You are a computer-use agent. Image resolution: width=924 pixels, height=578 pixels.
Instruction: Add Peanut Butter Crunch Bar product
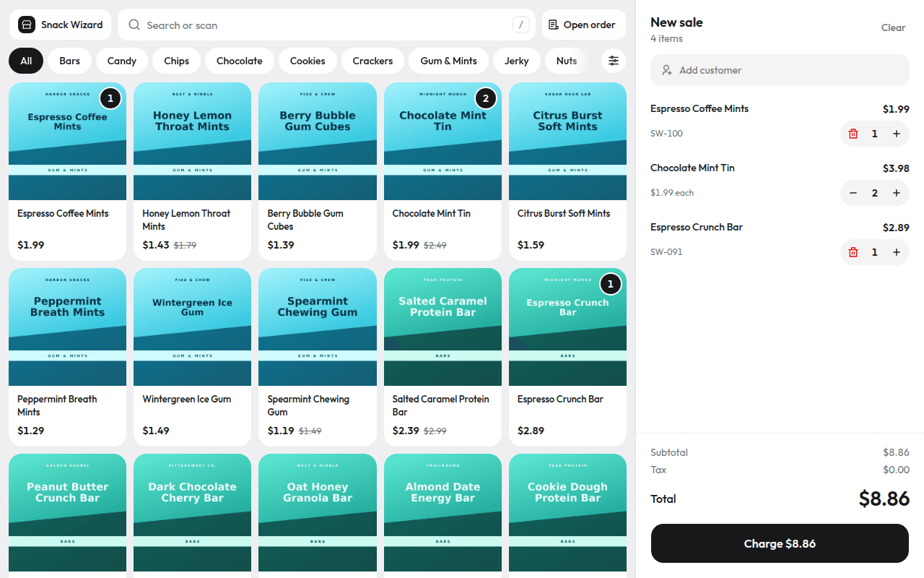pos(67,516)
